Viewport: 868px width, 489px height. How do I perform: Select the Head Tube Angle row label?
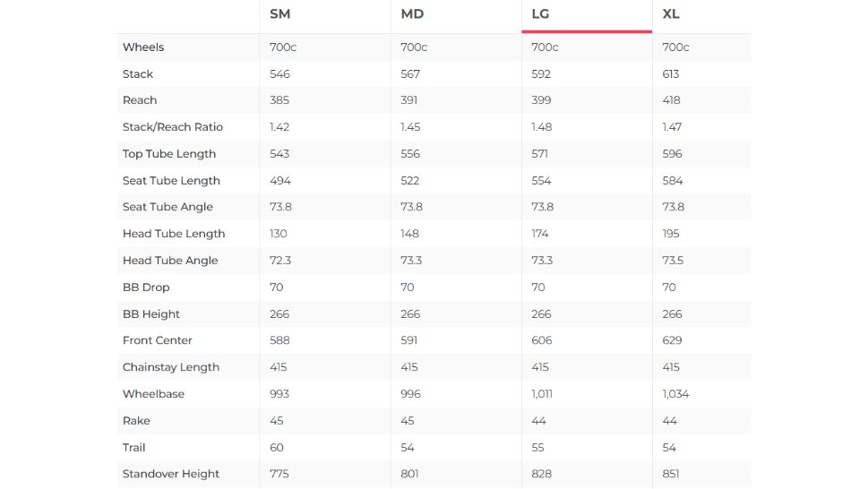(x=170, y=261)
